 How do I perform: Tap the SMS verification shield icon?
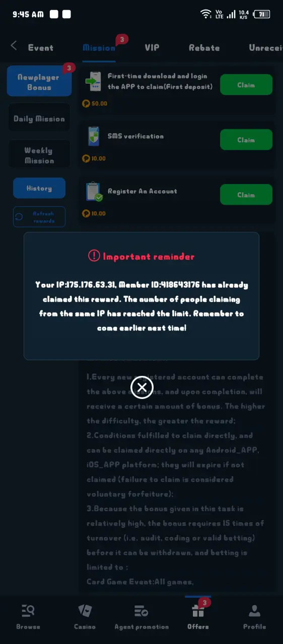pyautogui.click(x=94, y=137)
